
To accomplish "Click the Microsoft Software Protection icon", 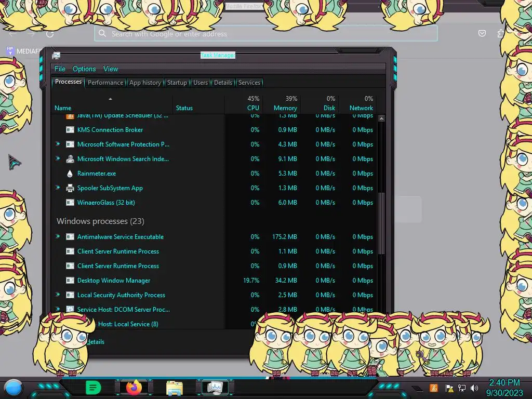I will 70,144.
